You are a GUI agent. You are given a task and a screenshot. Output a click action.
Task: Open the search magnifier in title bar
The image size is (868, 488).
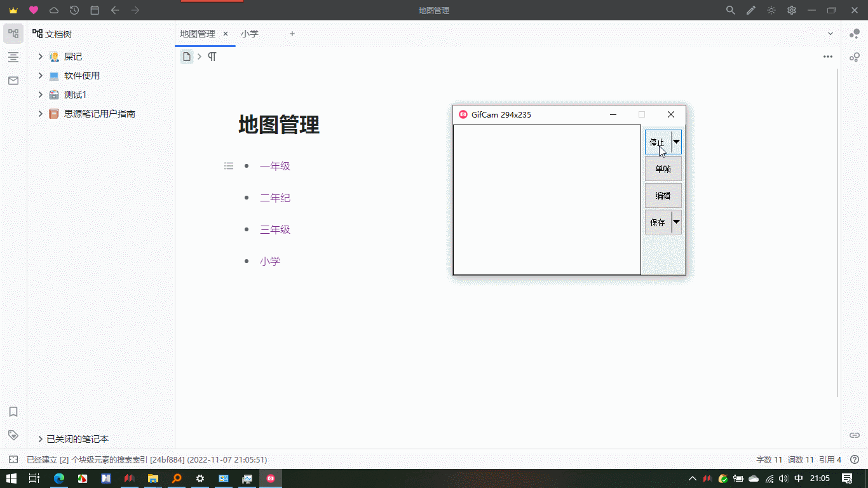click(731, 10)
